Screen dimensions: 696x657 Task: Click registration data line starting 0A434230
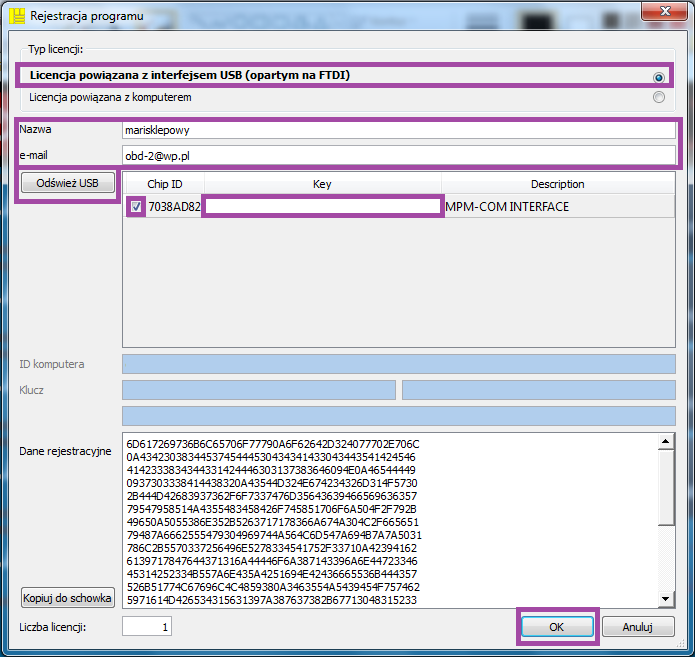click(271, 457)
